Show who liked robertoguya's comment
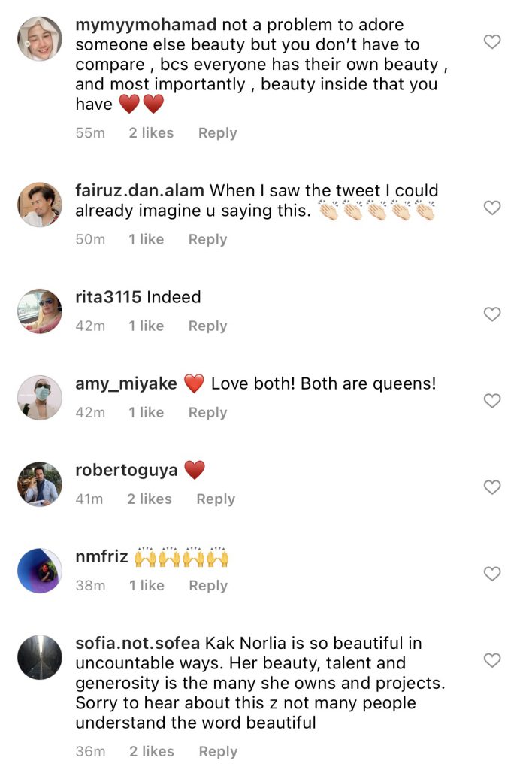This screenshot has height=770, width=532. [x=149, y=499]
